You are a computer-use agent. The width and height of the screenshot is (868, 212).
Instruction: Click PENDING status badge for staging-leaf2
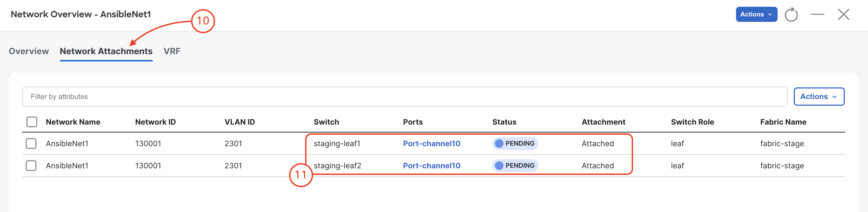515,166
